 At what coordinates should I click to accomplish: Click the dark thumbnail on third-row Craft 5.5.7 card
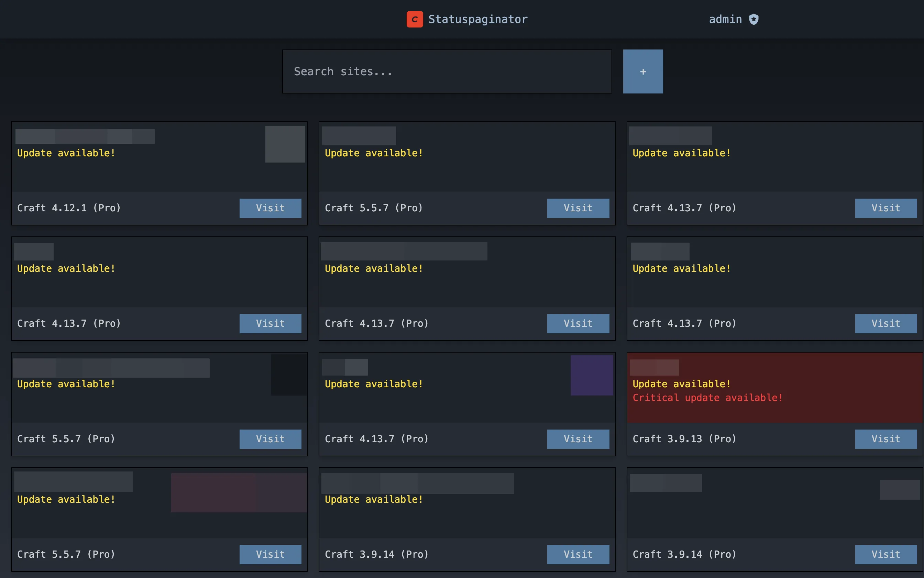click(289, 375)
